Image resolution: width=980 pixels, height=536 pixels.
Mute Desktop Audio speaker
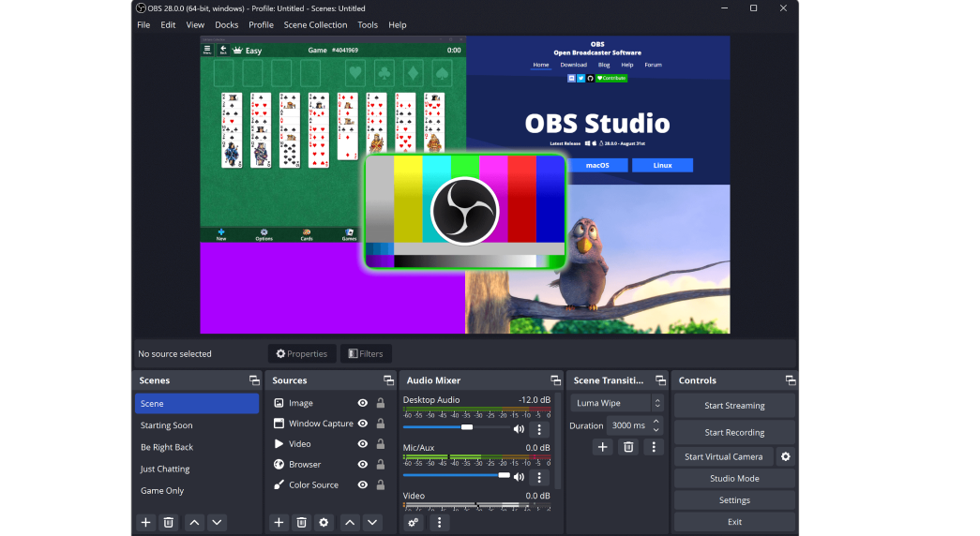(519, 429)
